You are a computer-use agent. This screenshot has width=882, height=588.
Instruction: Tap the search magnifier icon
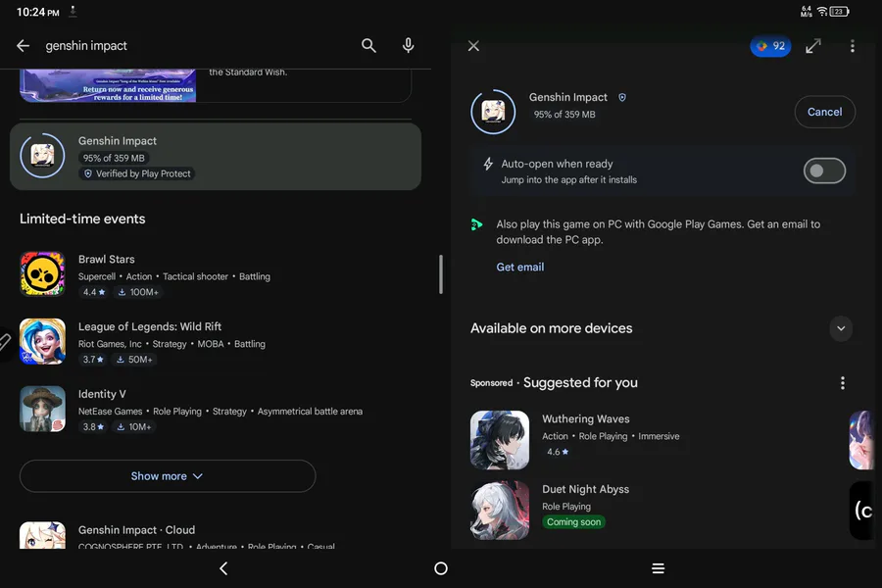[x=368, y=46]
